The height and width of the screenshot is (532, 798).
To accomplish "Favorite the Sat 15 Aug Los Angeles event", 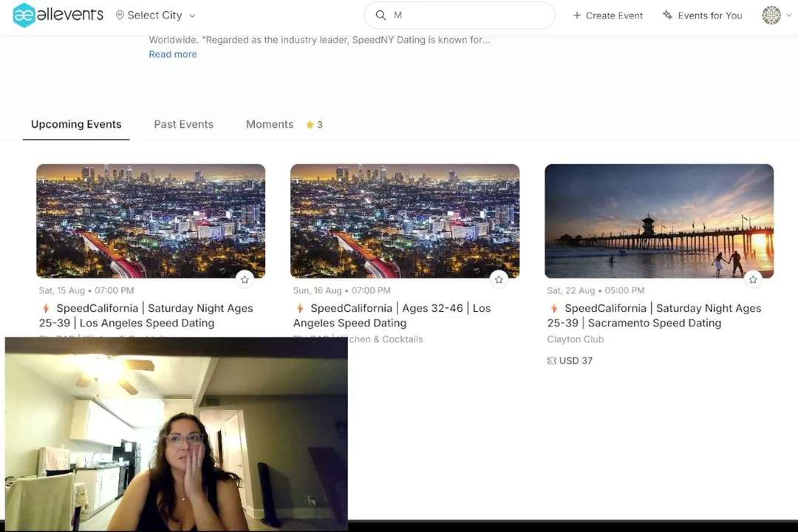I will (x=245, y=279).
